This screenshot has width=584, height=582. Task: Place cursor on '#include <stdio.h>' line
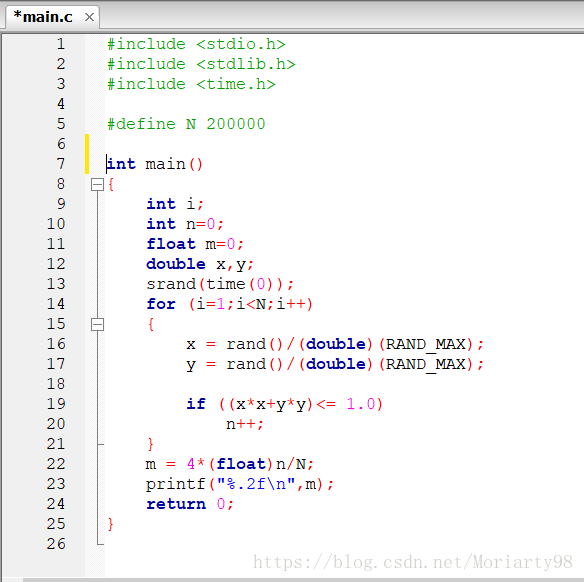[x=196, y=44]
